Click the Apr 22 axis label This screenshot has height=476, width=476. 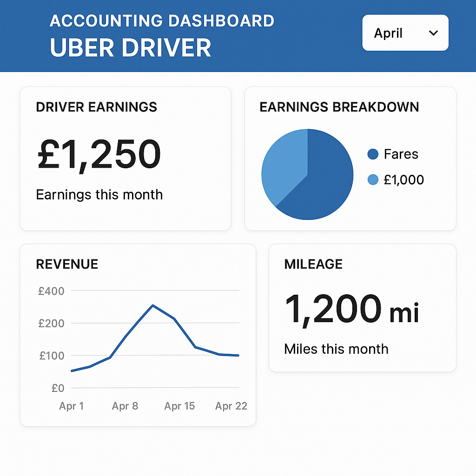click(x=231, y=406)
